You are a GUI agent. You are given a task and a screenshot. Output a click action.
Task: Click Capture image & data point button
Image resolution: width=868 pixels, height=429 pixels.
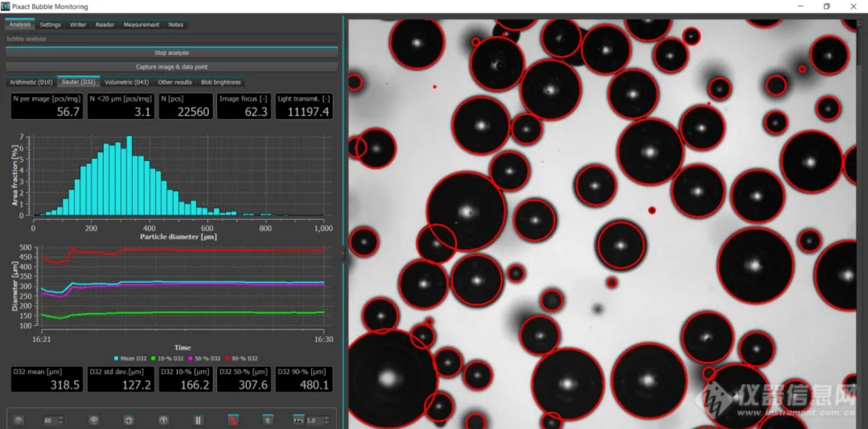tap(171, 67)
